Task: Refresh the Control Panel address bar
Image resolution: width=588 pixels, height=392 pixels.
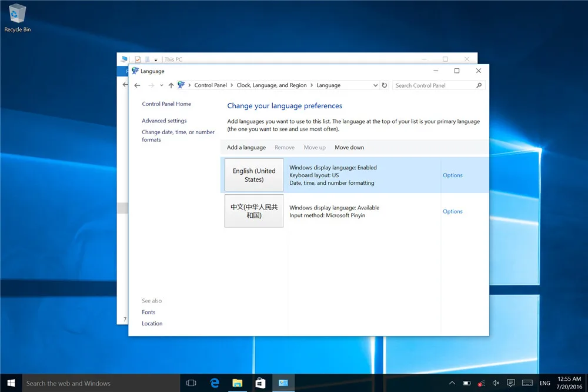Action: click(385, 85)
